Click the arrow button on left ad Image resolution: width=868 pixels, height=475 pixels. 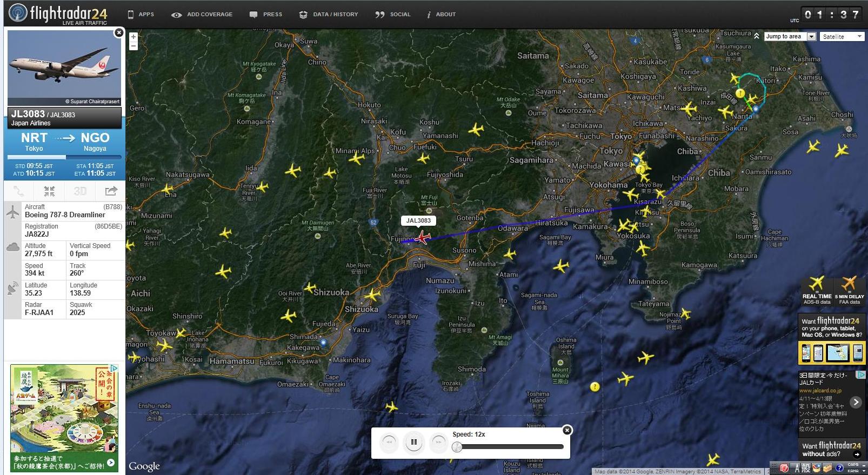pos(110,463)
